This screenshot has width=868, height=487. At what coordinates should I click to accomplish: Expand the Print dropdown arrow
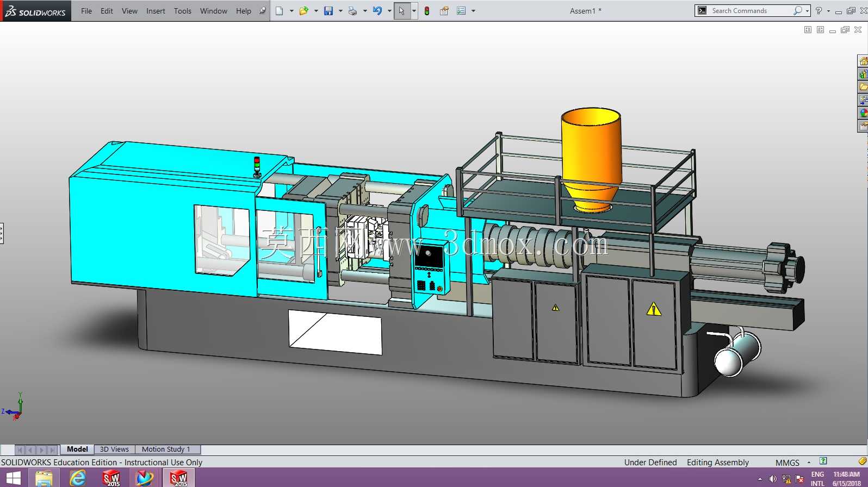coord(365,11)
